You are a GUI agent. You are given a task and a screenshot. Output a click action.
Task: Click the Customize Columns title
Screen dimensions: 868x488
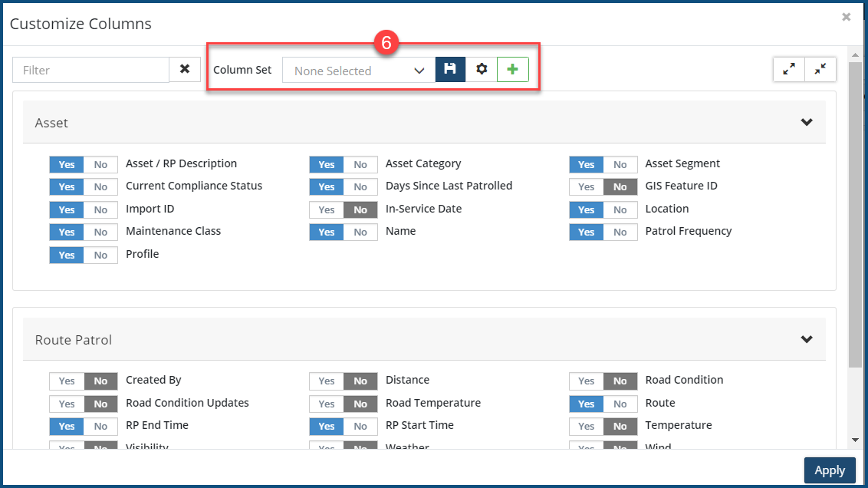pos(81,24)
